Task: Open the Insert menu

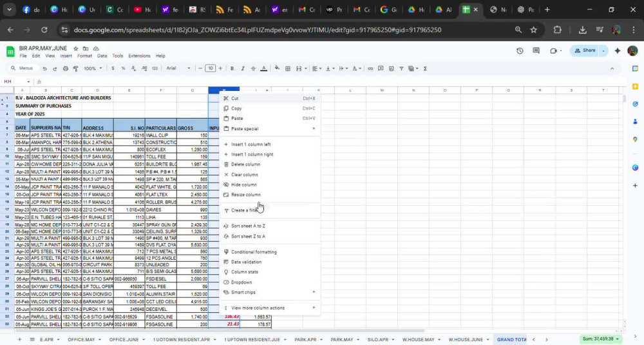Action: 66,56
